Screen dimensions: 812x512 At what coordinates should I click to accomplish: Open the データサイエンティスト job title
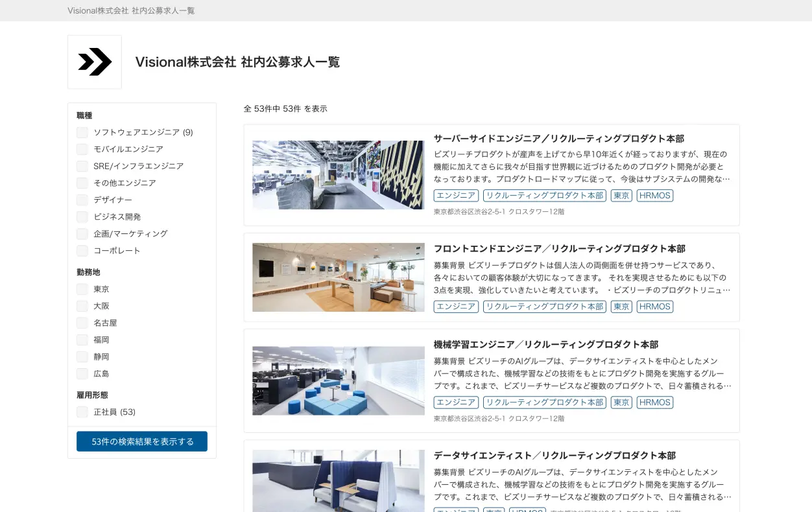point(555,456)
